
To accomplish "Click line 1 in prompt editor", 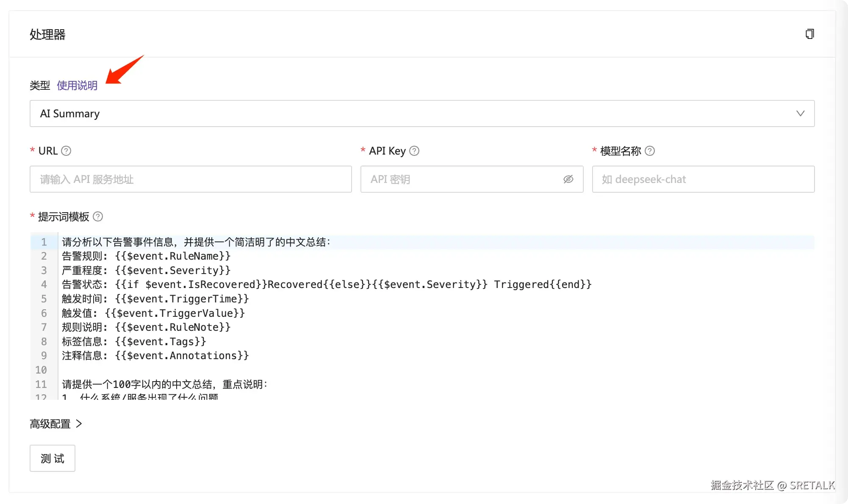I will click(x=196, y=242).
